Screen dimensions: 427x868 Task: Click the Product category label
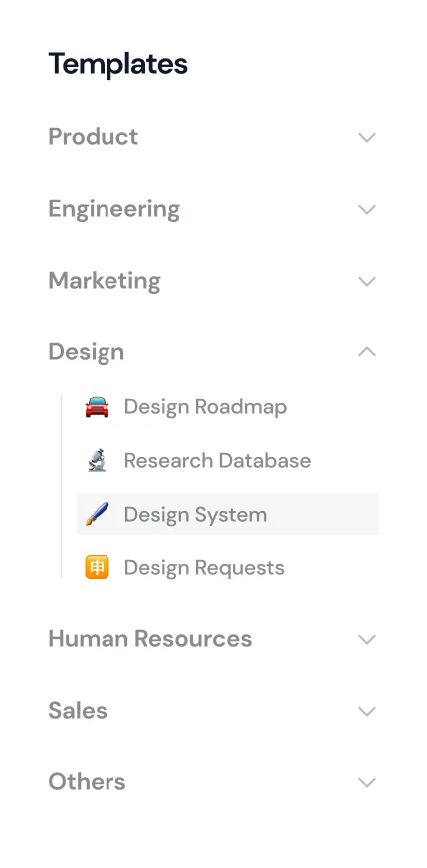[x=93, y=136]
